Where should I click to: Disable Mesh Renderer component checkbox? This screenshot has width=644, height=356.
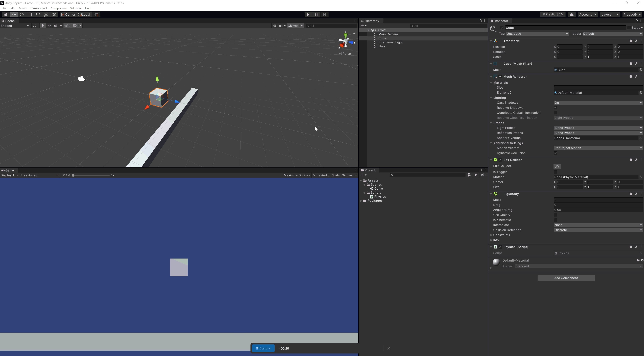500,77
